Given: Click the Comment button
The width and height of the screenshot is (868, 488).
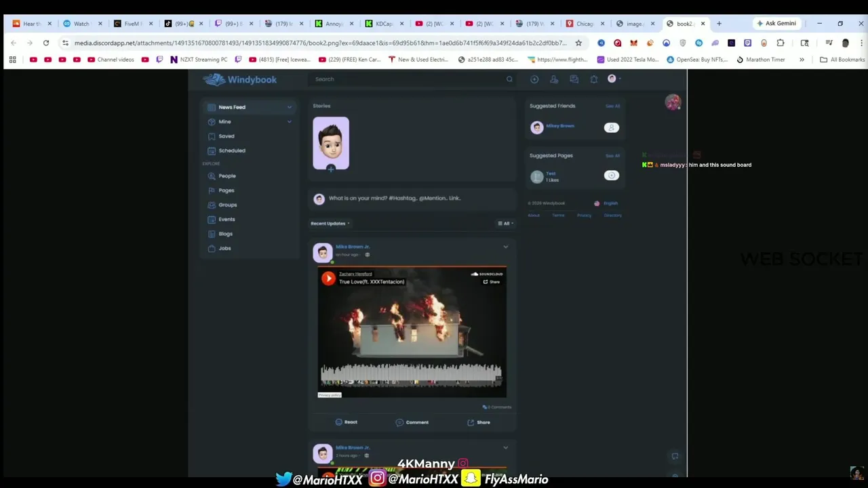Looking at the screenshot, I should [412, 422].
